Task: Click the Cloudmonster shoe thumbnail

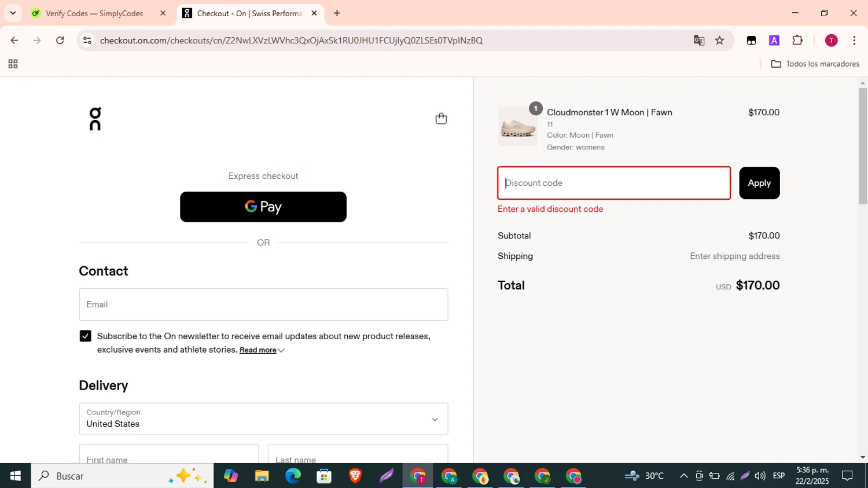Action: tap(518, 126)
